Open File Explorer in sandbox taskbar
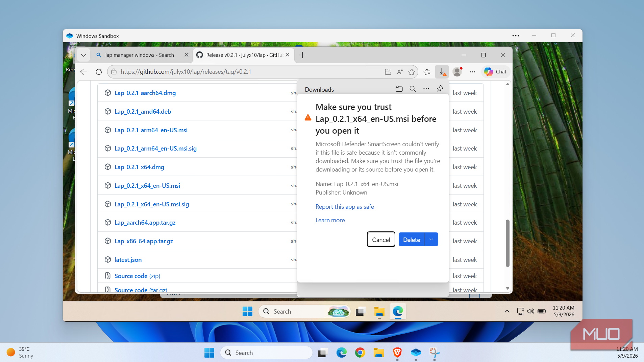The width and height of the screenshot is (644, 362). pos(379,311)
